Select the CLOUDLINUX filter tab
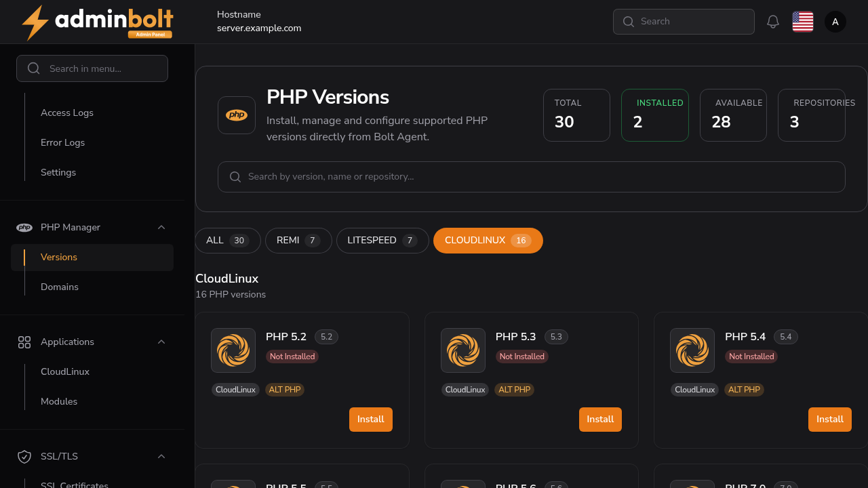Image resolution: width=868 pixels, height=488 pixels. pyautogui.click(x=488, y=241)
